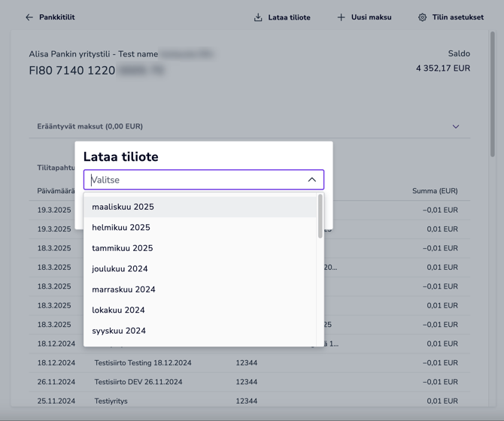This screenshot has height=421, width=504.
Task: Select syyskuu 2024 option
Action: (x=119, y=331)
